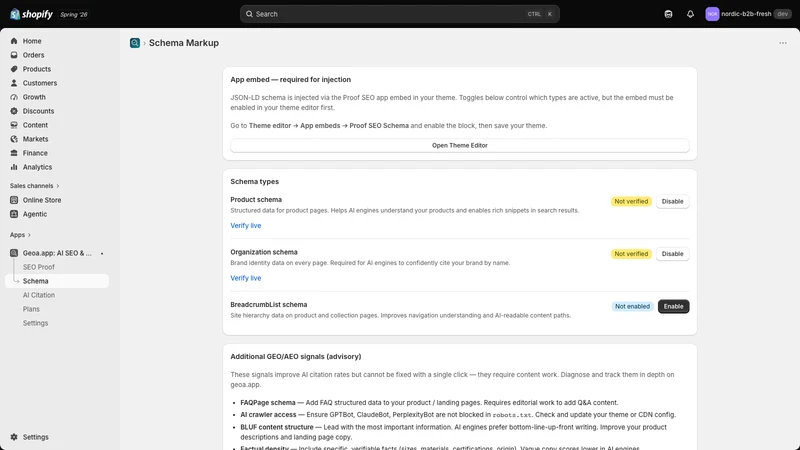This screenshot has height=450, width=800.
Task: Click the Online Store icon
Action: 14,200
